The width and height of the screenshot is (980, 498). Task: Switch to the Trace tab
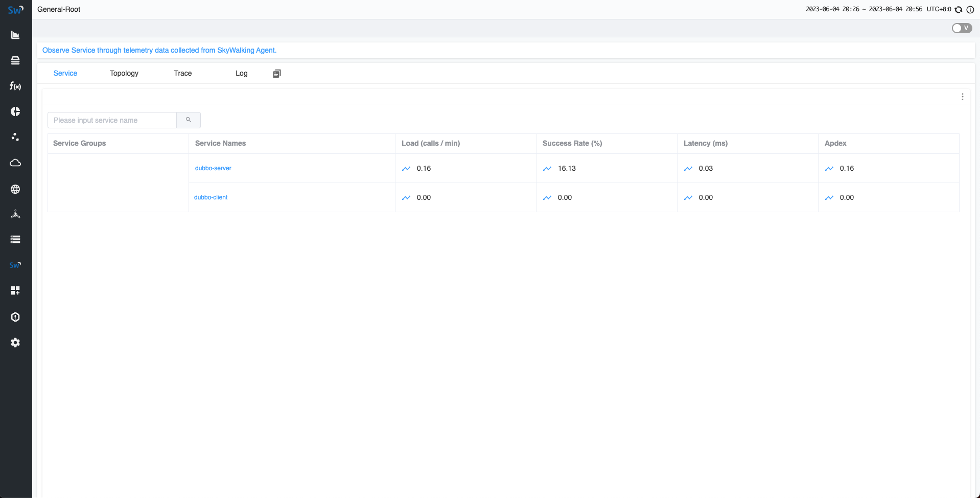[x=182, y=73]
